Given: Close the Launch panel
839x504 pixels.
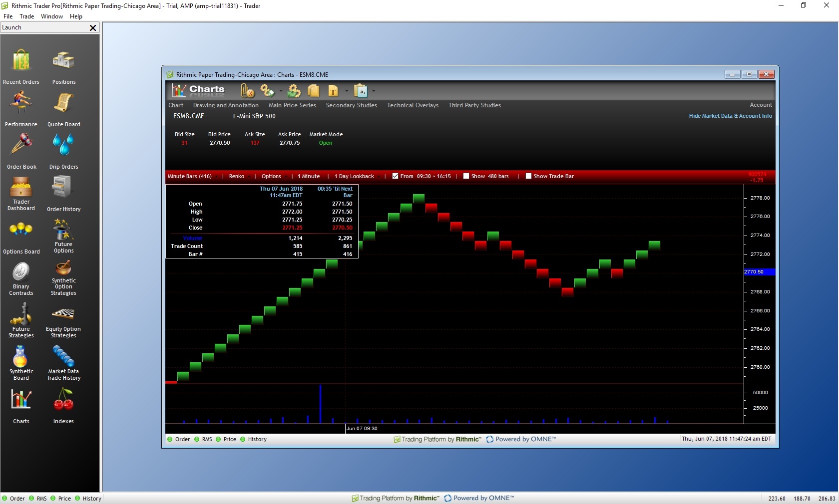Looking at the screenshot, I should point(93,28).
